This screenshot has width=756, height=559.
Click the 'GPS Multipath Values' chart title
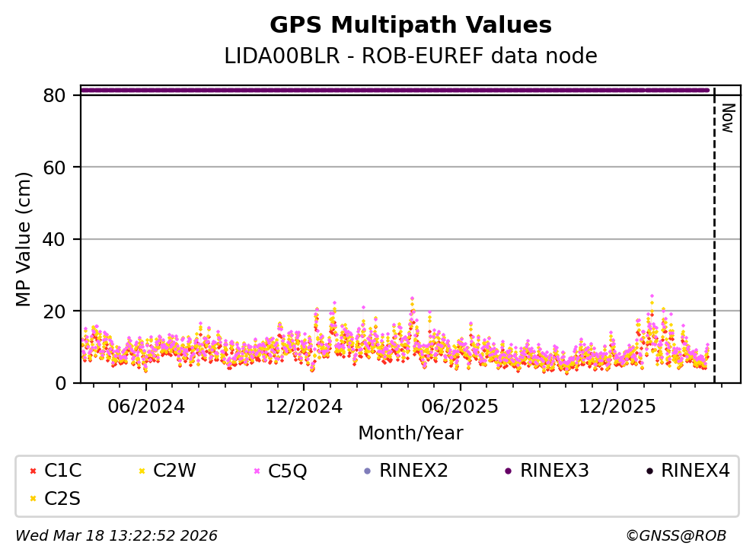[x=410, y=25]
